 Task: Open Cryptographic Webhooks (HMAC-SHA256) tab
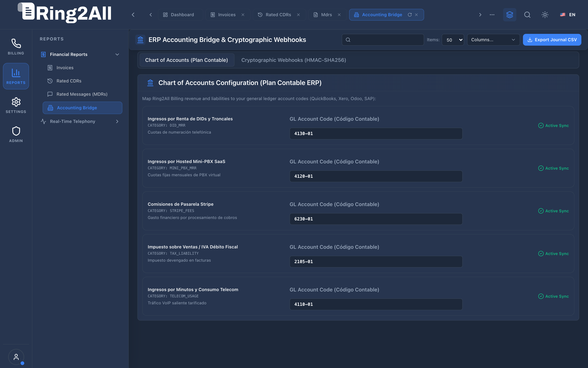point(293,60)
